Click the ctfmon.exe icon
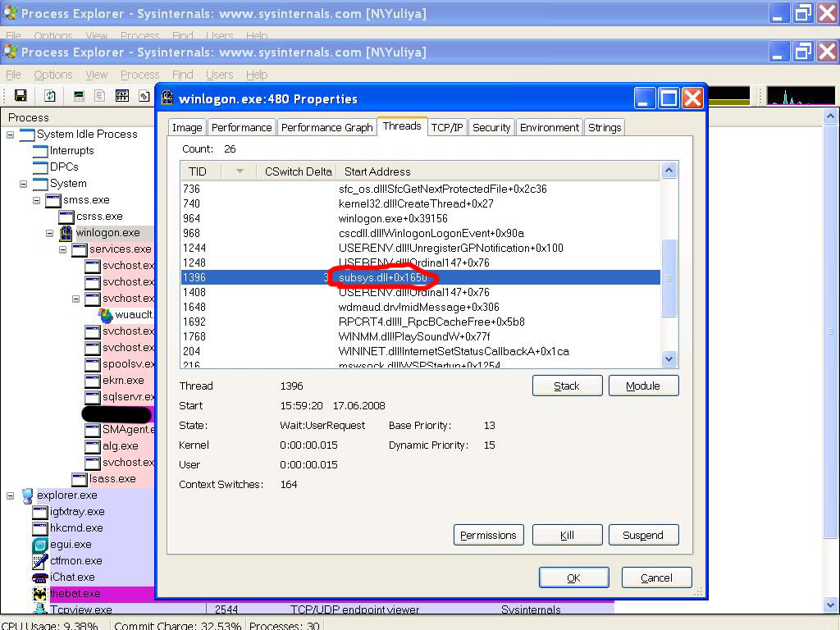 (39, 561)
